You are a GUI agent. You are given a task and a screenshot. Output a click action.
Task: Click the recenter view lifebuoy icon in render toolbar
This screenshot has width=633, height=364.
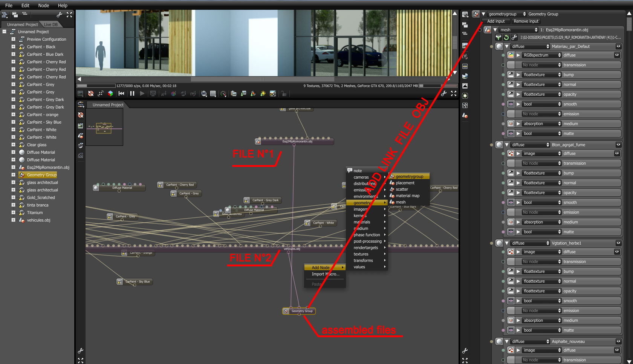tap(91, 93)
